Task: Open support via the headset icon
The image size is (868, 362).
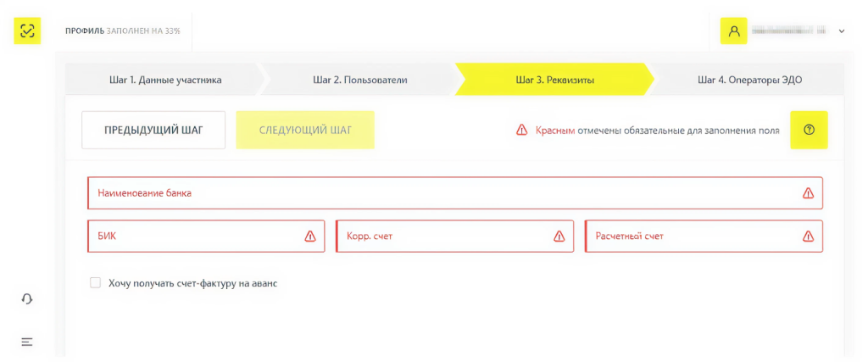Action: pyautogui.click(x=27, y=299)
